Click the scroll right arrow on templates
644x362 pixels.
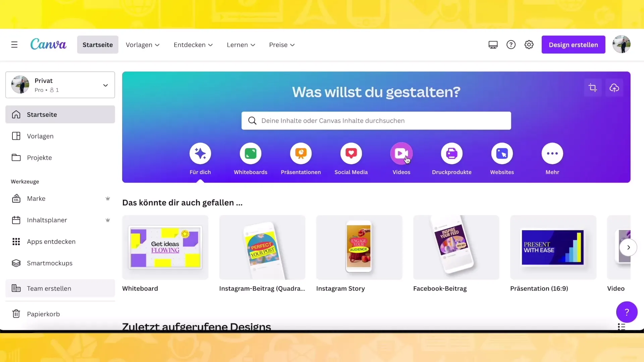628,247
